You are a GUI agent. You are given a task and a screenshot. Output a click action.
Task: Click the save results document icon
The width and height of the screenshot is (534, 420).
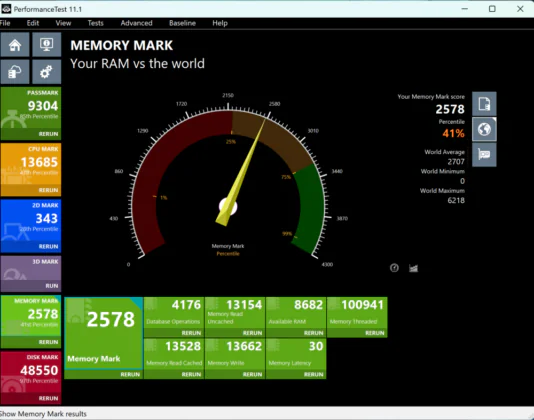coord(484,104)
